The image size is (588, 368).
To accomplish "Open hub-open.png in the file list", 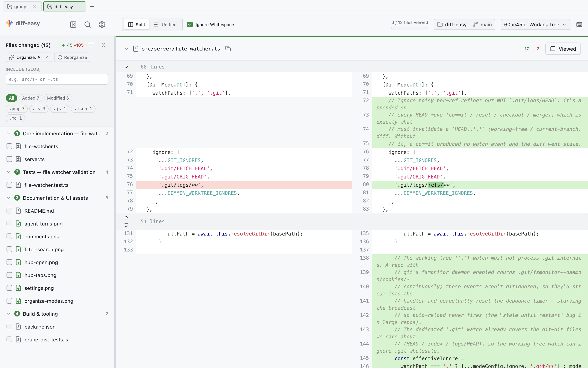I will [41, 262].
